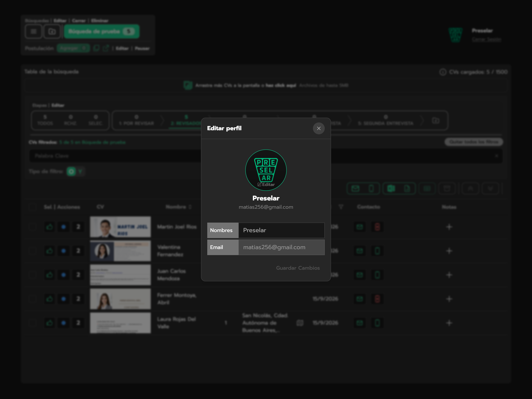Image resolution: width=532 pixels, height=399 pixels.
Task: Click the Editar pencil on the avatar
Action: tap(266, 185)
